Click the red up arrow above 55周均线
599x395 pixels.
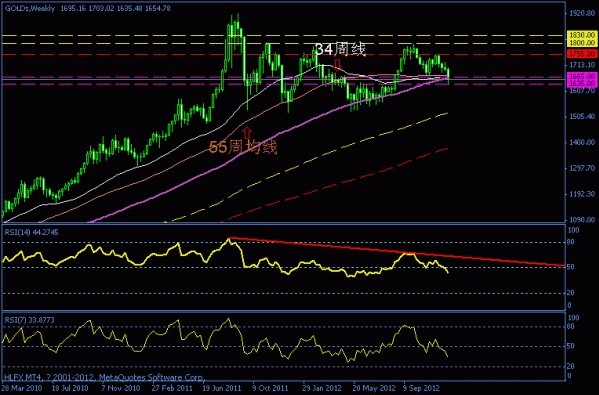[x=247, y=133]
